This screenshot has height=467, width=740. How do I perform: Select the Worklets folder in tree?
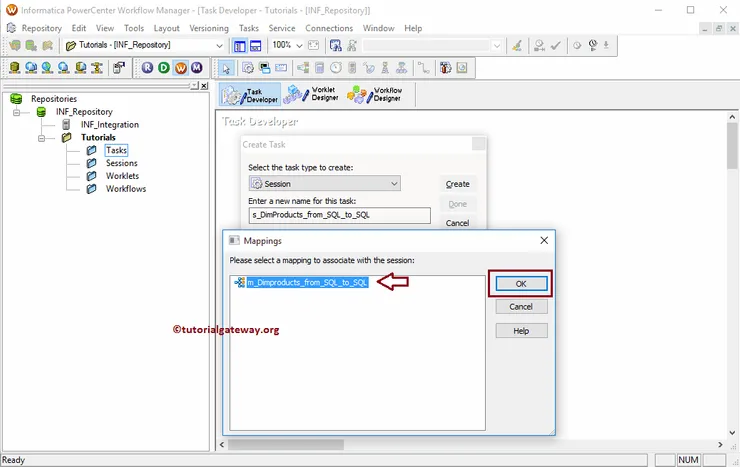click(122, 176)
